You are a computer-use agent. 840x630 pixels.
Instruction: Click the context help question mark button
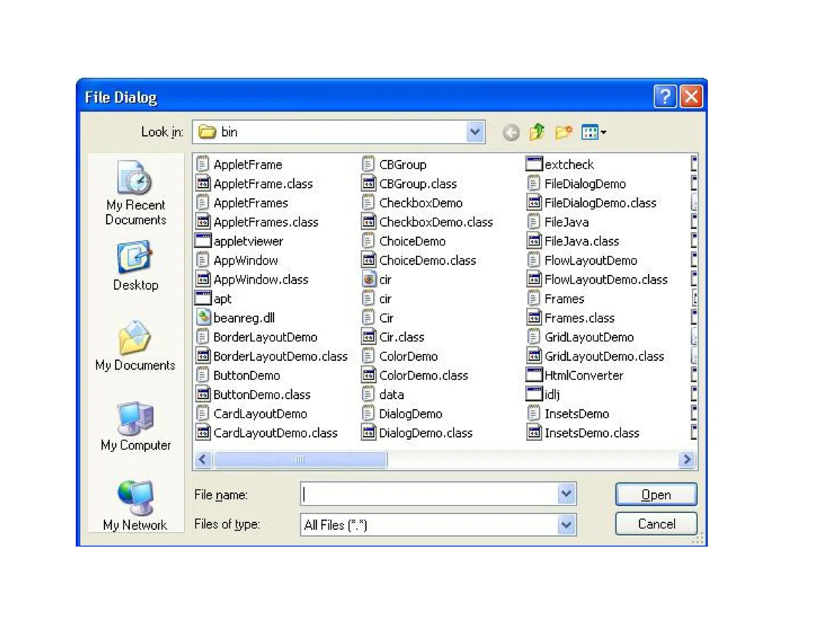(664, 97)
